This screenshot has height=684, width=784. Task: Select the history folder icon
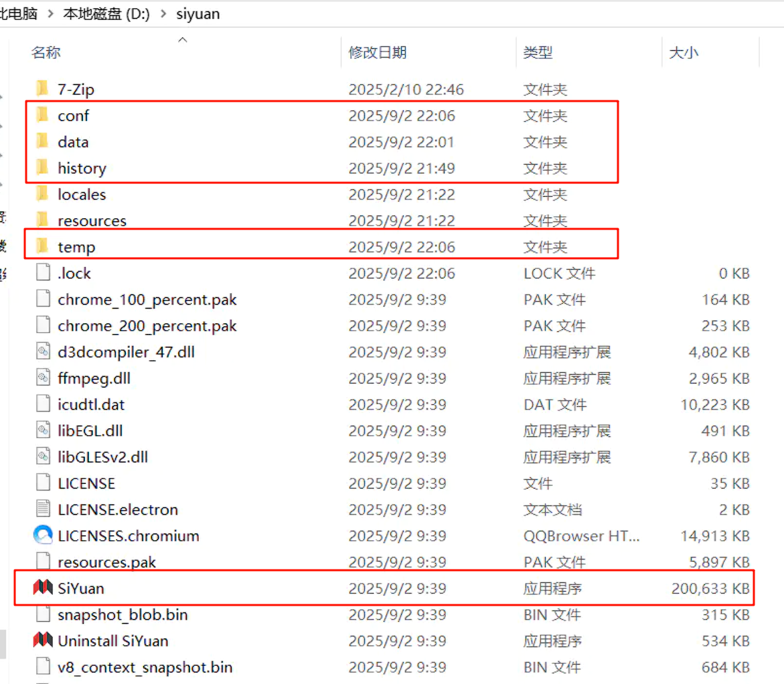(43, 167)
